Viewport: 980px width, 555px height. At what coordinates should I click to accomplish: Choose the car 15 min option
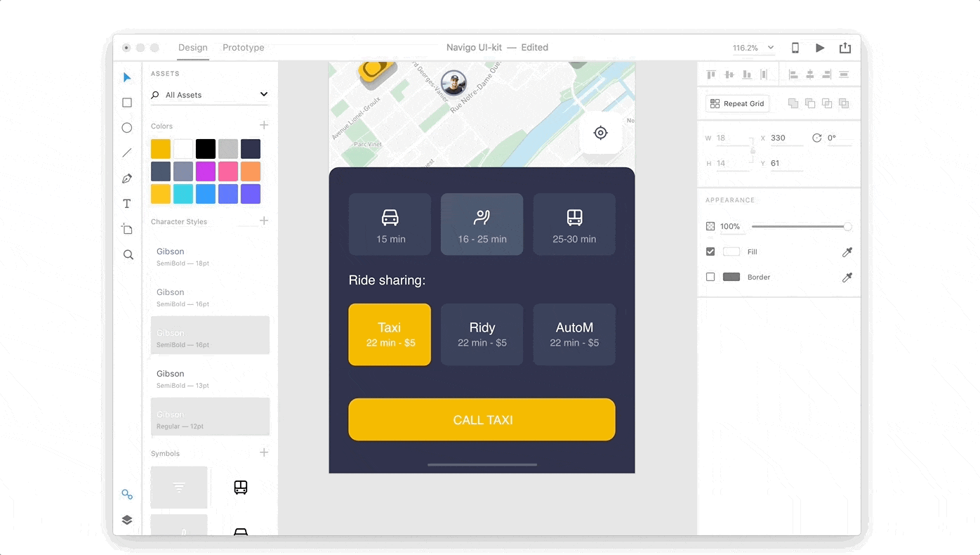390,224
